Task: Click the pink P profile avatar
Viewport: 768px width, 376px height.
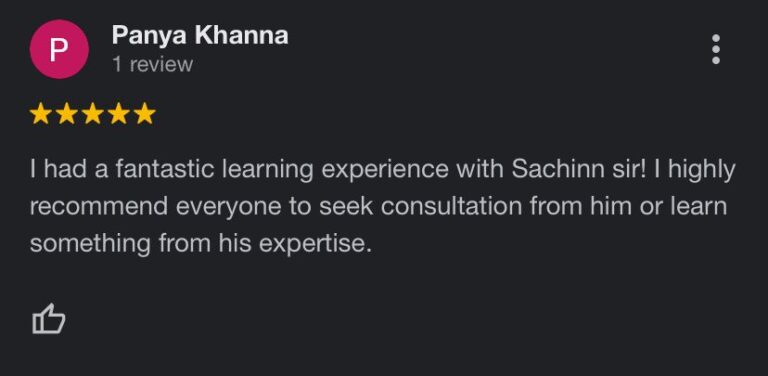Action: coord(59,49)
